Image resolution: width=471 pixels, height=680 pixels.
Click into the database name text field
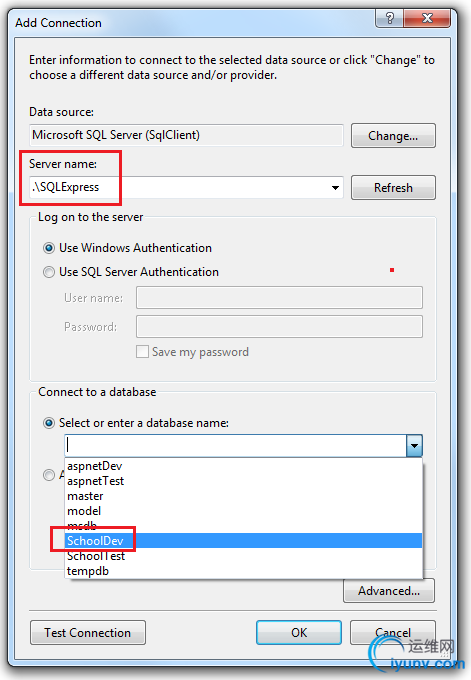[236, 446]
